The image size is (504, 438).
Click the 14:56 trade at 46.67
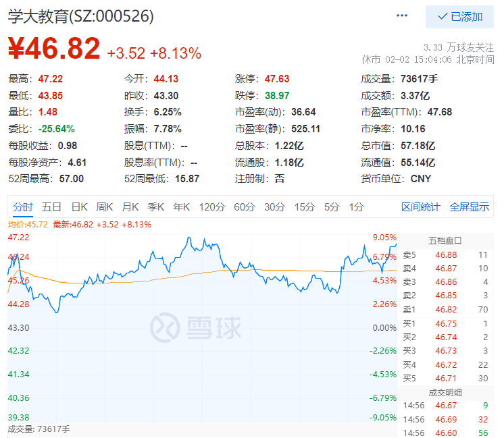click(x=445, y=406)
